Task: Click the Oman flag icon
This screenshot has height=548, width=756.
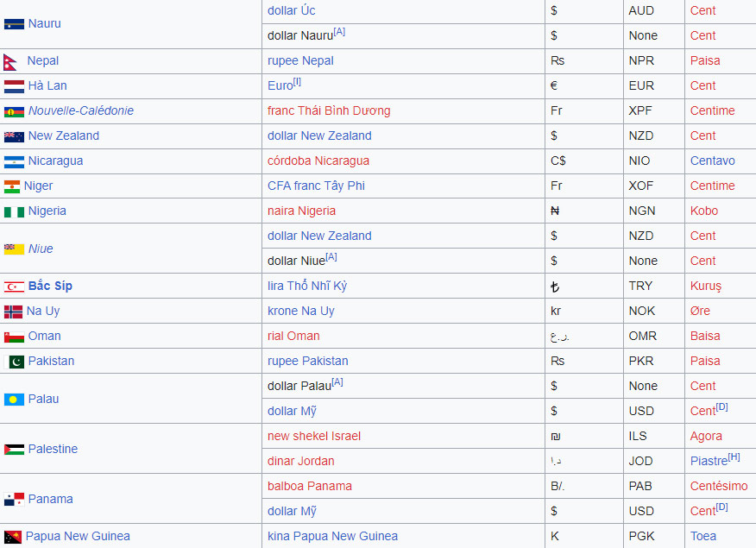Action: point(14,337)
